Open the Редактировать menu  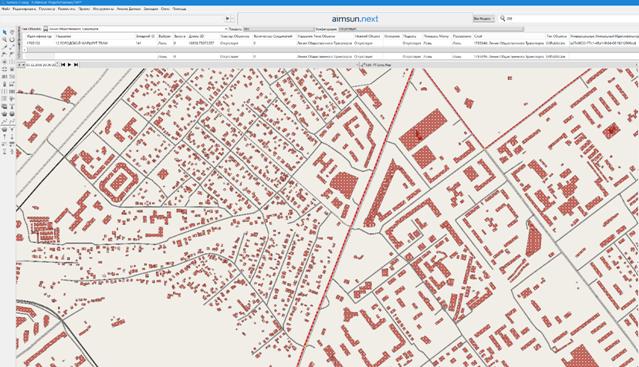[x=24, y=9]
